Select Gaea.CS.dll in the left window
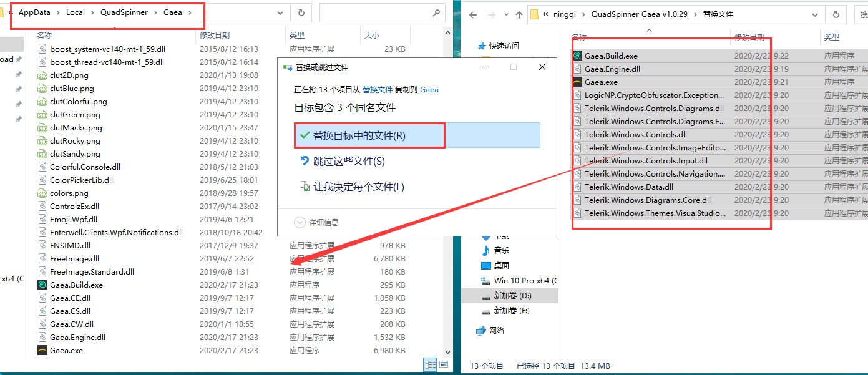Screen dimensions: 868x375 (x=70, y=311)
